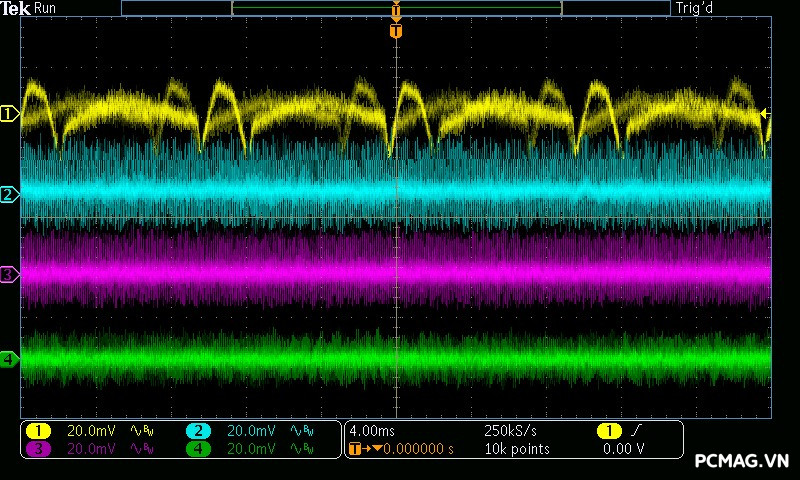
Task: Click the cyan channel 2 ground marker
Action: pyautogui.click(x=10, y=194)
